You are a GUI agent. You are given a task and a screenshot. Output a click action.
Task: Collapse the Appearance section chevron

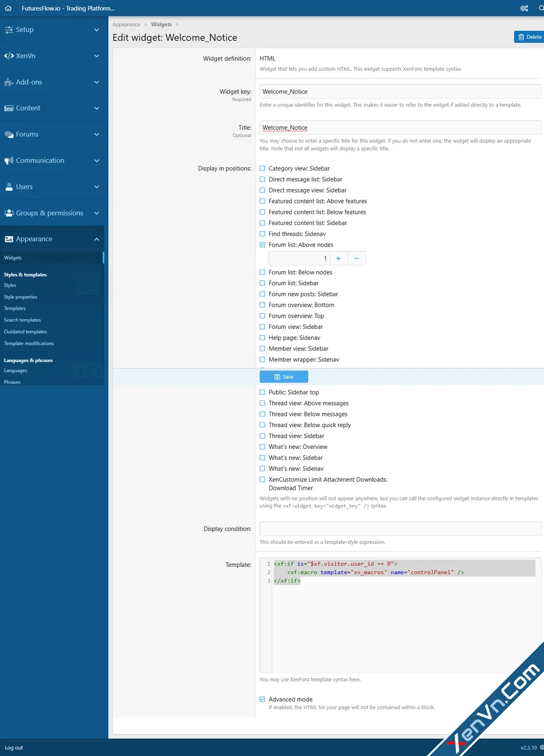click(x=97, y=239)
